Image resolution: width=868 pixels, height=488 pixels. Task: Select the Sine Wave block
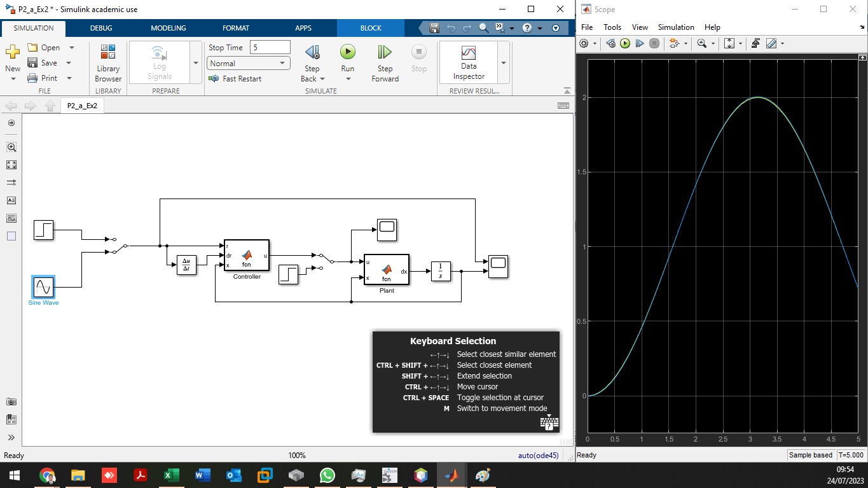43,288
